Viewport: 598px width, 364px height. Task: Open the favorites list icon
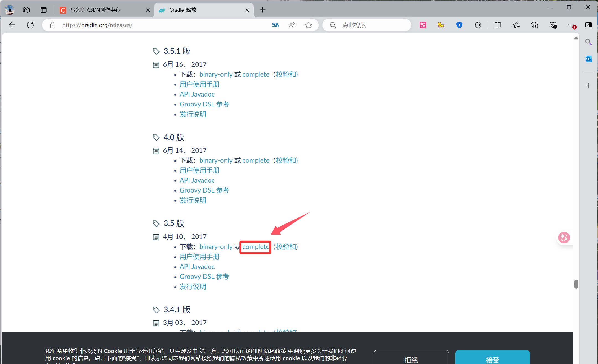coord(516,25)
